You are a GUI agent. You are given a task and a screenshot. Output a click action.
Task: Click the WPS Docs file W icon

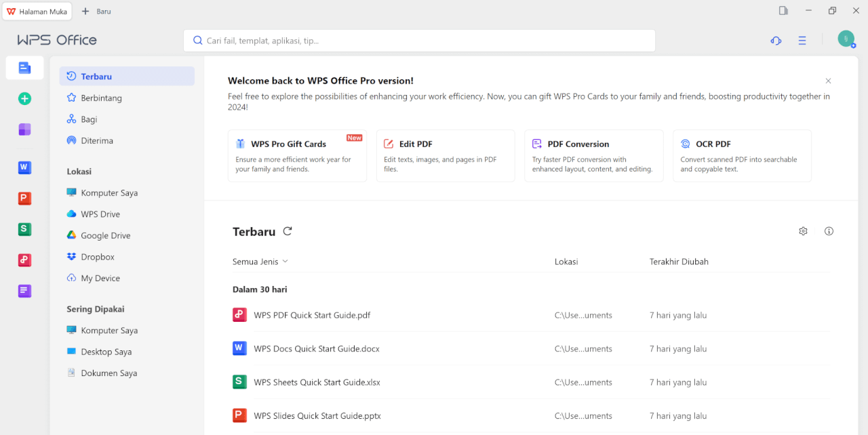pos(239,348)
